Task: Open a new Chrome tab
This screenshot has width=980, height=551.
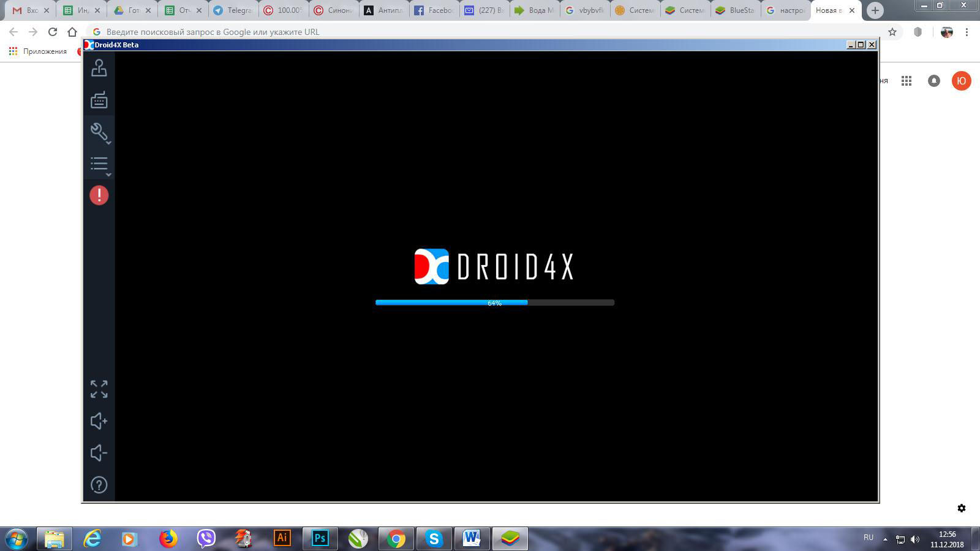Action: coord(875,10)
